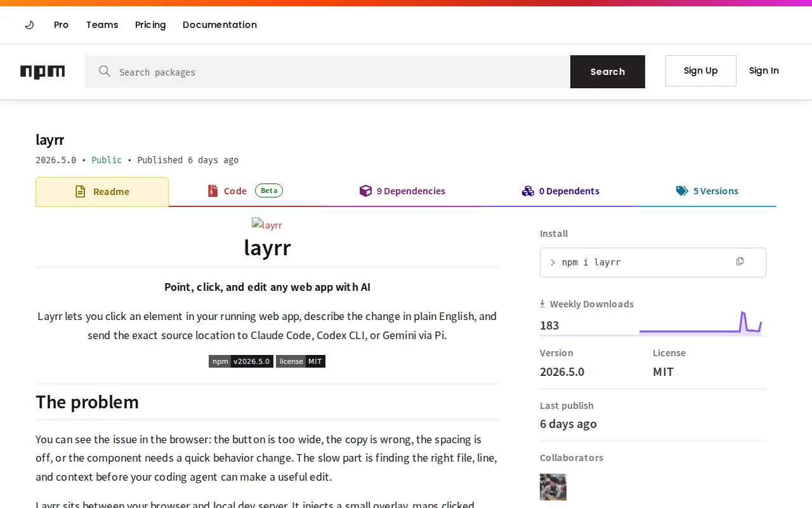The image size is (812, 508).
Task: Toggle dark mode moon icon
Action: (x=29, y=25)
